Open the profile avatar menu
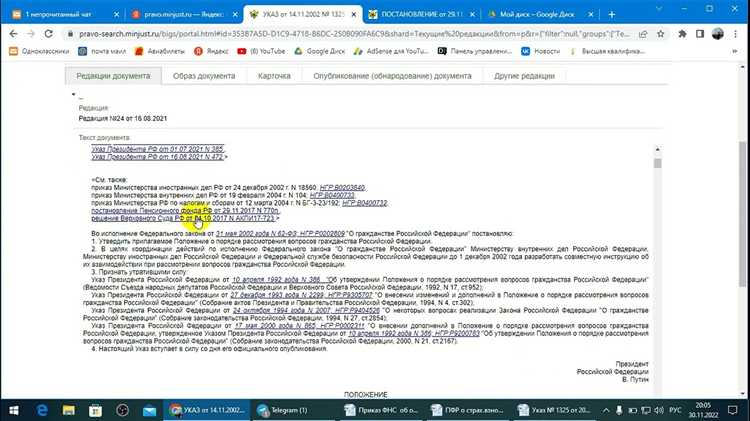The height and width of the screenshot is (421, 750). 717,34
